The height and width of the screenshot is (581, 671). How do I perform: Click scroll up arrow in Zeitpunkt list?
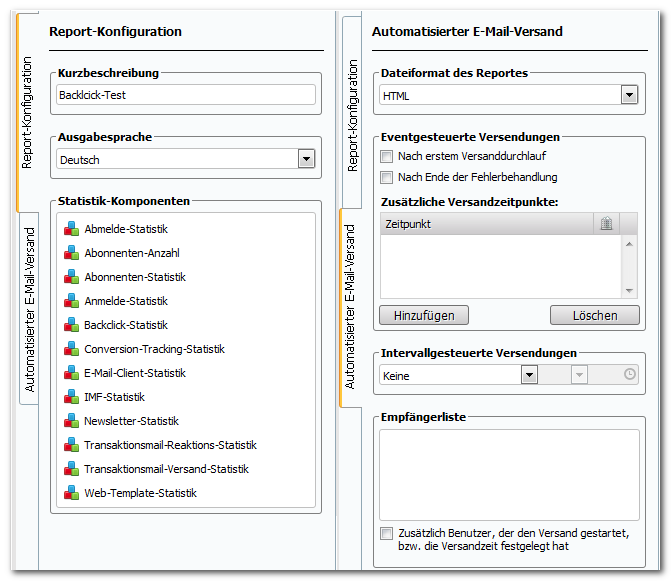coord(629,244)
